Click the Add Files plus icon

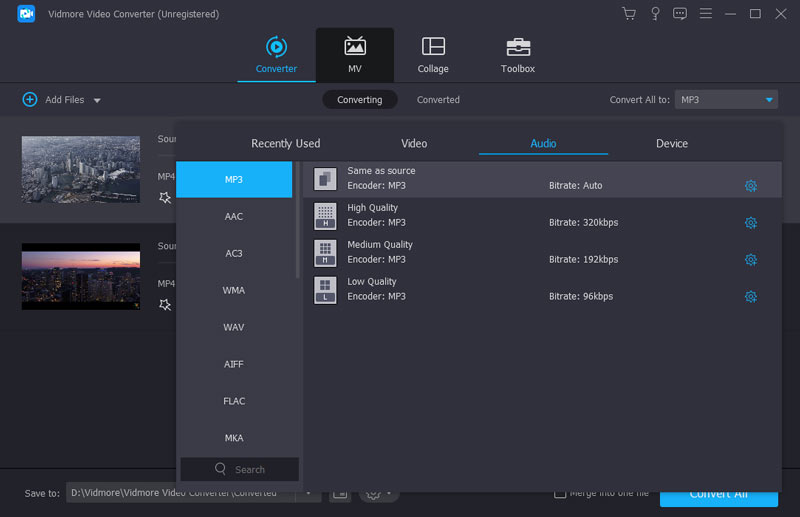pos(30,100)
